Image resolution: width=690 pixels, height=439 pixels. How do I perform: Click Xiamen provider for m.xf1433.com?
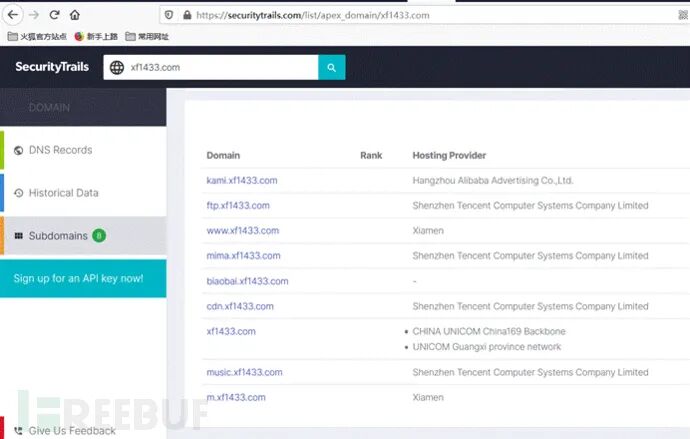[428, 397]
